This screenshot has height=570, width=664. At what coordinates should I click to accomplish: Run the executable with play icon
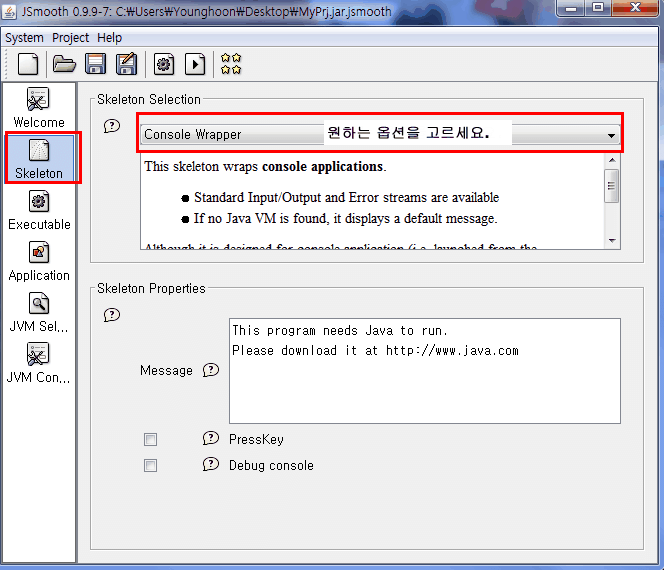195,64
